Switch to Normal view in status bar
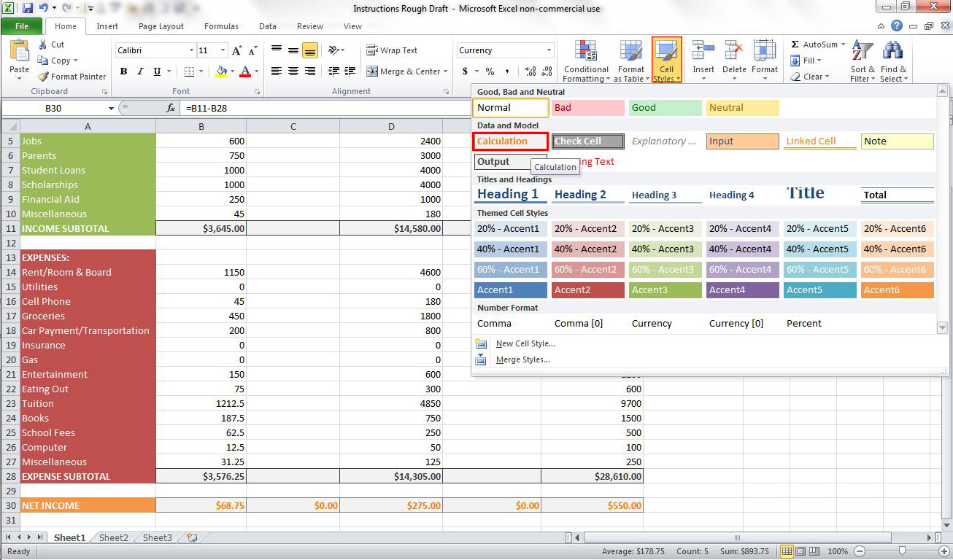Viewport: 953px width, 560px height. [x=787, y=551]
